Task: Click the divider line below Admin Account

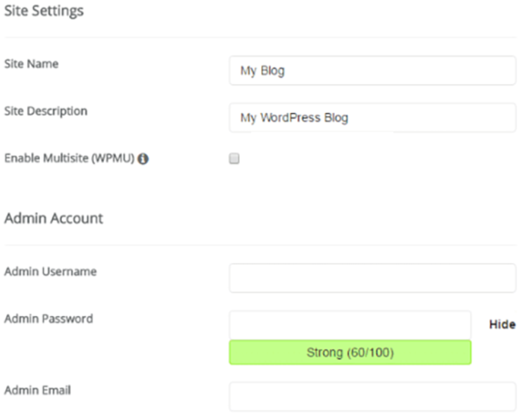Action: [x=260, y=245]
